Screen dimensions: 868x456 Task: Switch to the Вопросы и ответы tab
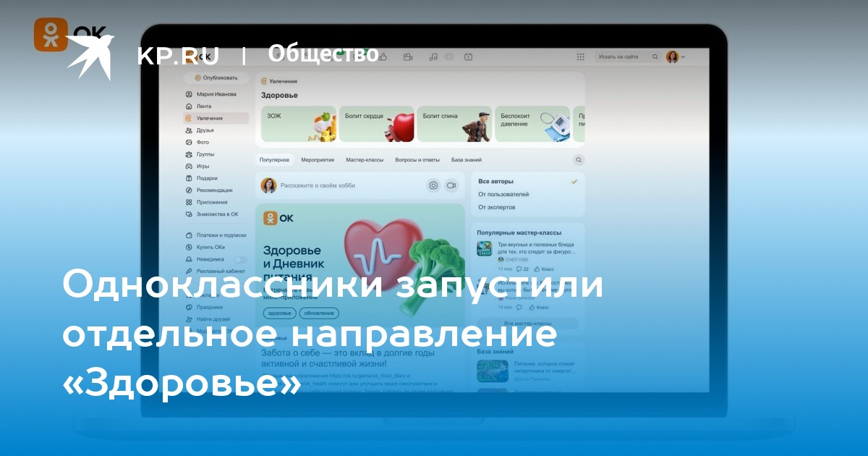click(417, 160)
